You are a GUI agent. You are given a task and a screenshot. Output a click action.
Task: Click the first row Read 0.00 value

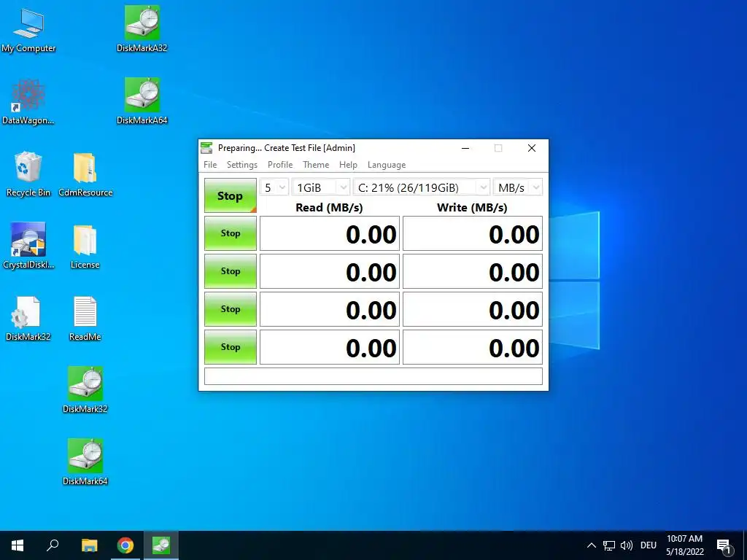pos(330,233)
